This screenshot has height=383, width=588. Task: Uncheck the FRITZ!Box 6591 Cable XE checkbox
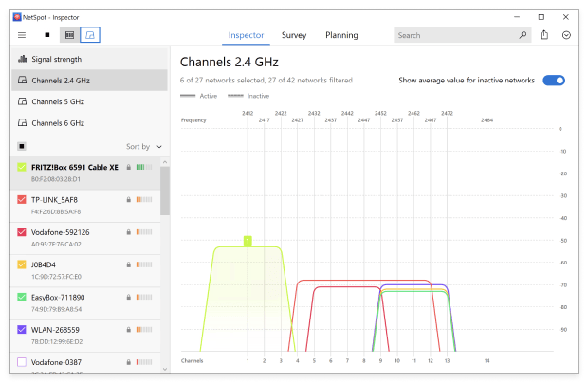coord(22,167)
